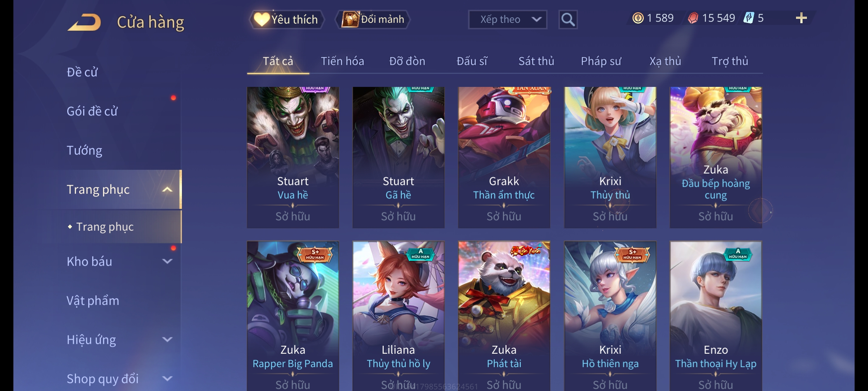
Task: Open the Gói đề cử menu item
Action: pyautogui.click(x=92, y=111)
